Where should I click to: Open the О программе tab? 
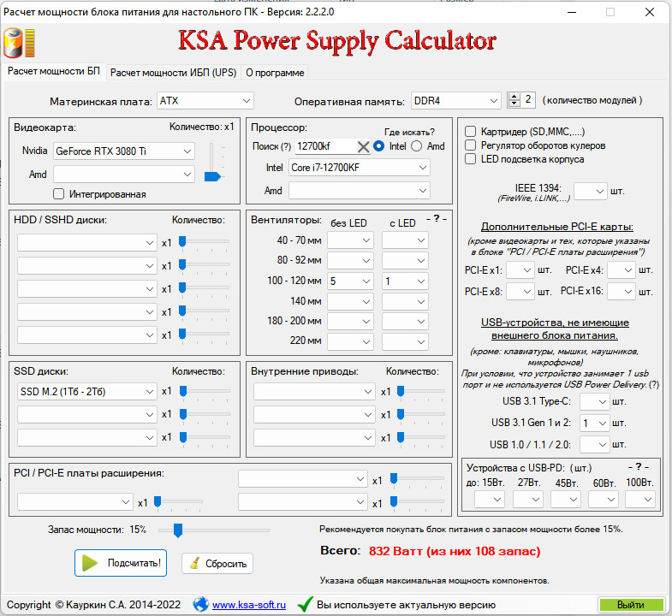pos(275,73)
